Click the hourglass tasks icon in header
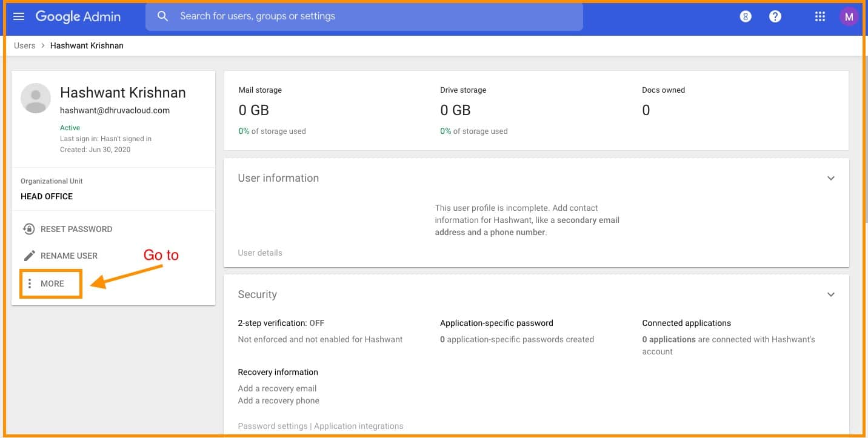868x438 pixels. (x=746, y=17)
